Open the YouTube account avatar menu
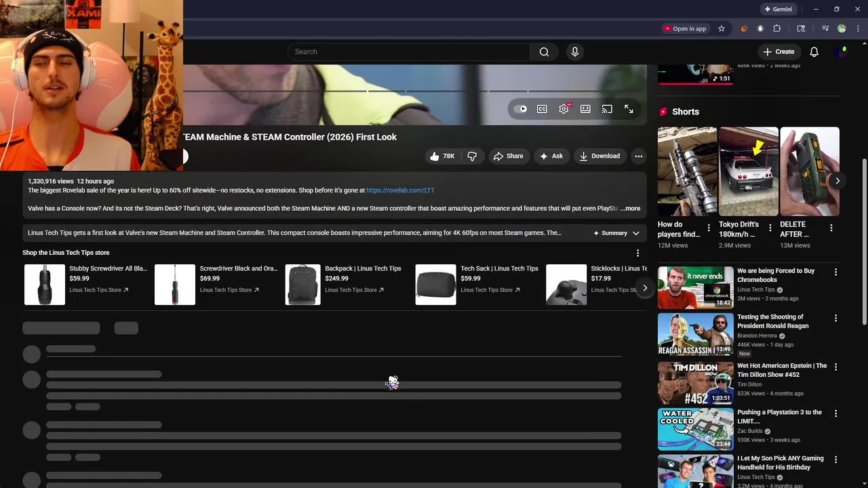This screenshot has width=868, height=488. point(843,52)
